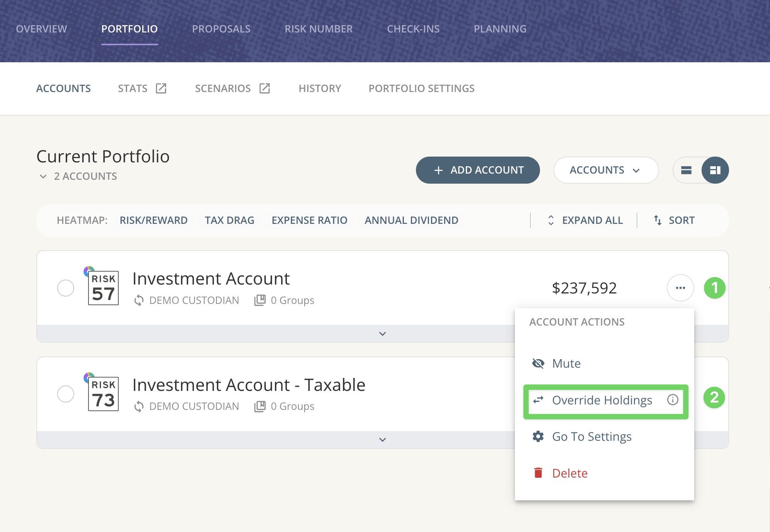Click the Override Holdings swap arrows icon
Viewport: 770px width, 532px height.
click(538, 400)
